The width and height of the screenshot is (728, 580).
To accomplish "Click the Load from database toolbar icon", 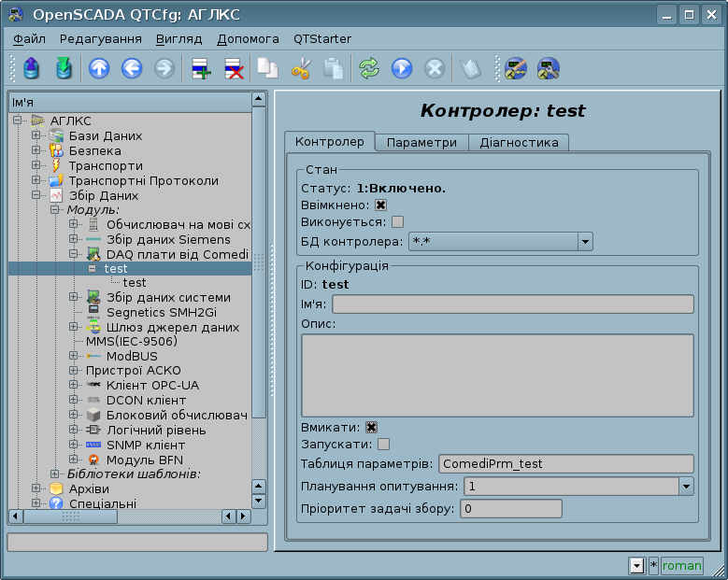I will click(x=31, y=69).
